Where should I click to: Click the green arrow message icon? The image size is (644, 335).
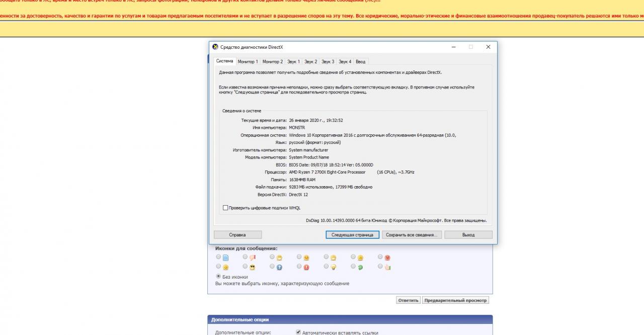[360, 268]
